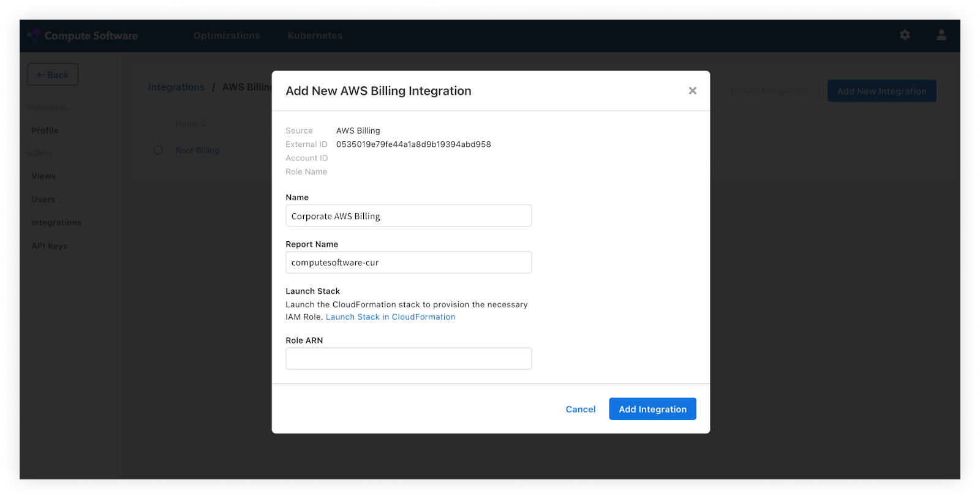Focus the Role ARN input field
The image size is (980, 499).
tap(409, 359)
